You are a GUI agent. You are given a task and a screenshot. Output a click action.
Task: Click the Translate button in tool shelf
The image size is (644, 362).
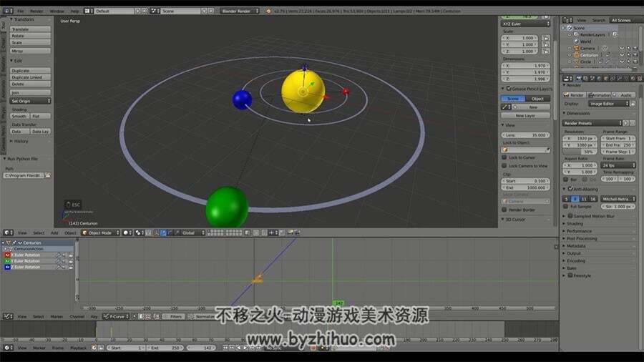(x=30, y=29)
